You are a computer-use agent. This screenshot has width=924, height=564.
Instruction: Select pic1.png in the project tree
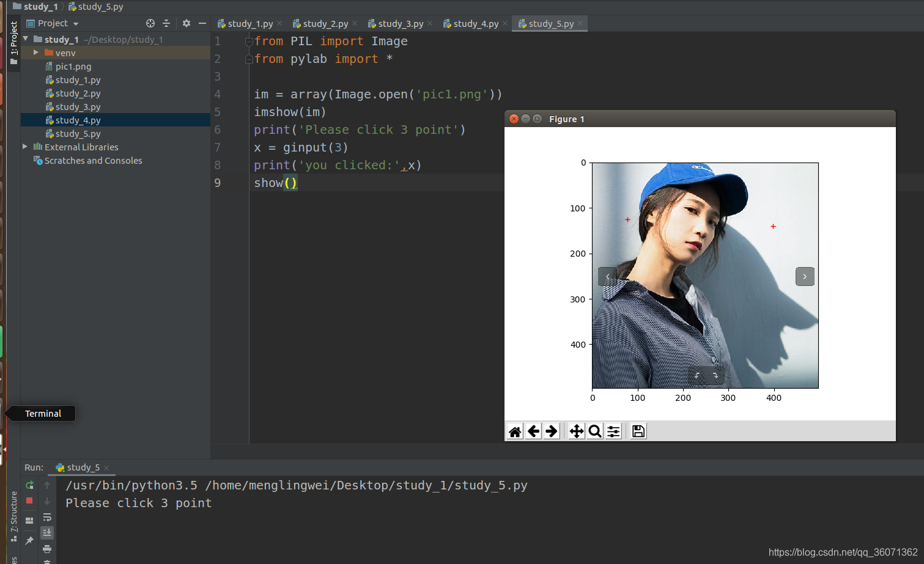(x=73, y=66)
